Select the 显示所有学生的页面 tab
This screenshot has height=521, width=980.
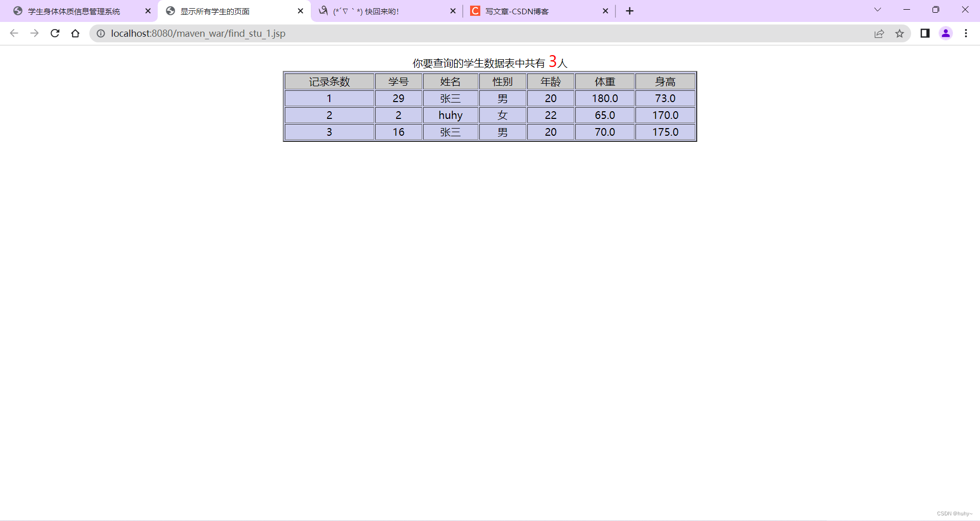(x=234, y=11)
